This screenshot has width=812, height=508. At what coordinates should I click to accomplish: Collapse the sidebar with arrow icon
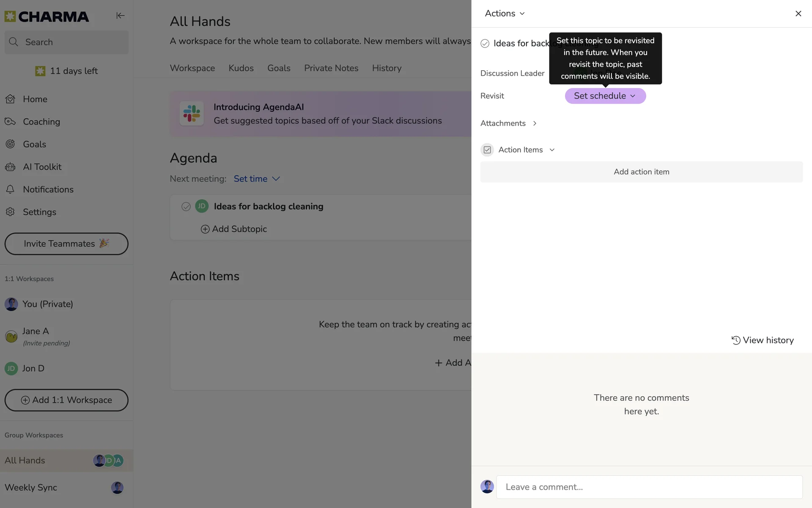click(x=120, y=16)
